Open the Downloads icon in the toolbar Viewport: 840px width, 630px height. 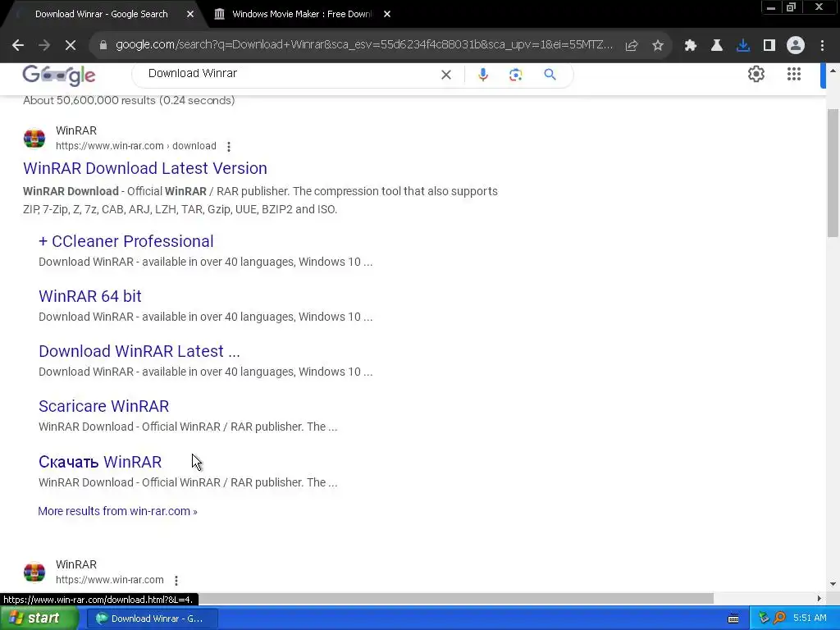743,46
